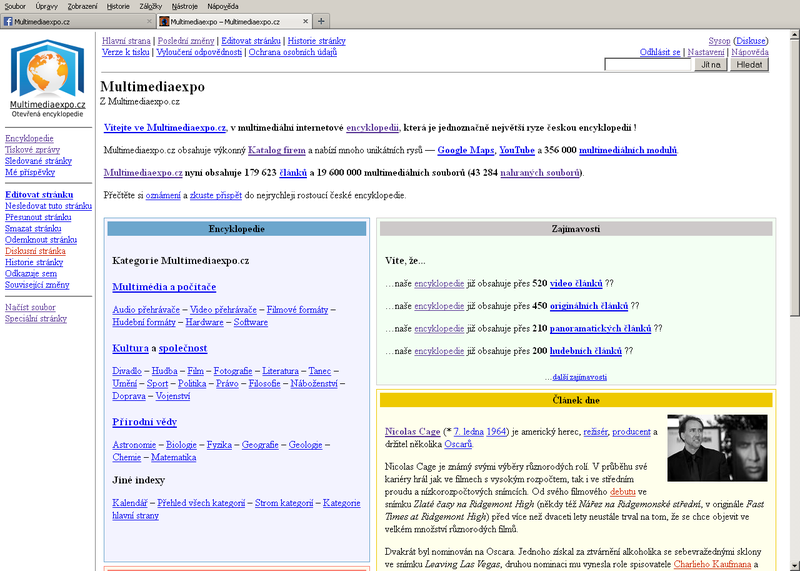Close the Facebook Multimediaexpo.cz tab
The height and width of the screenshot is (571, 800).
pos(149,21)
